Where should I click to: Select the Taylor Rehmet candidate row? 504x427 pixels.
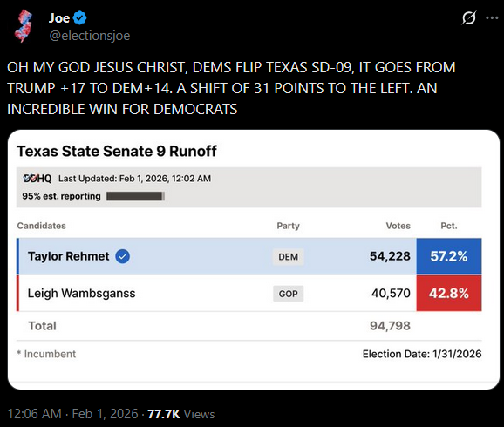pos(249,256)
